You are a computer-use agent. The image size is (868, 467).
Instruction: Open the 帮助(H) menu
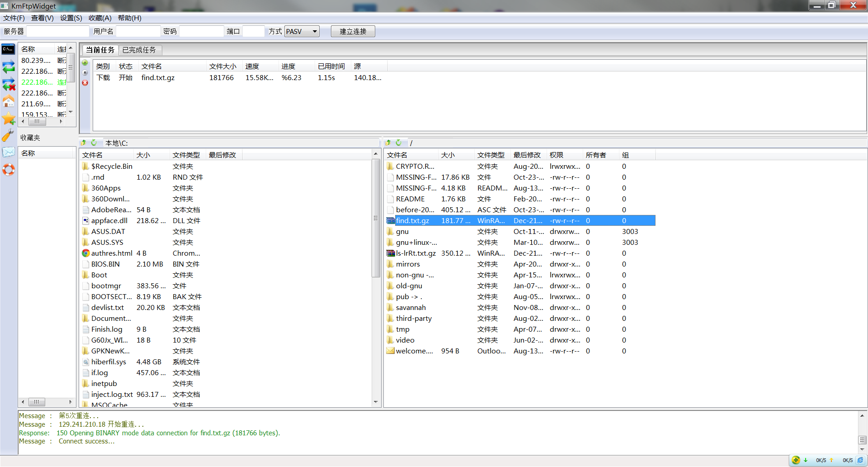click(x=130, y=18)
